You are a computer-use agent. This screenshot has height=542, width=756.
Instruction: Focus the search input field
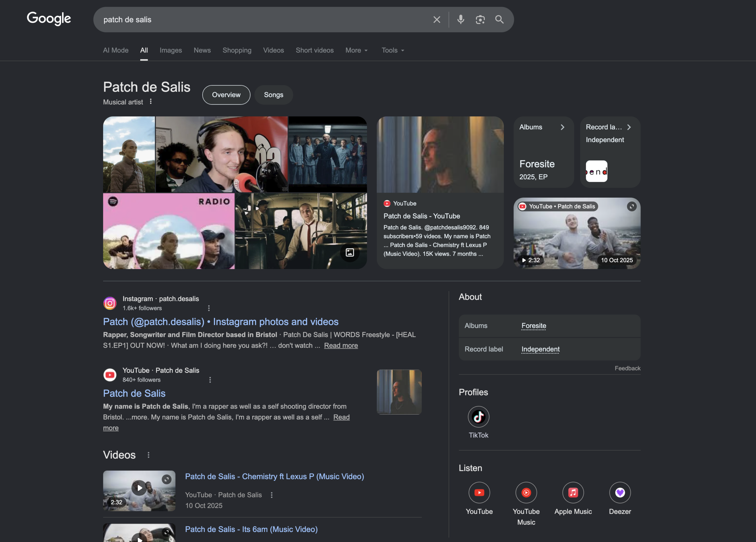263,20
